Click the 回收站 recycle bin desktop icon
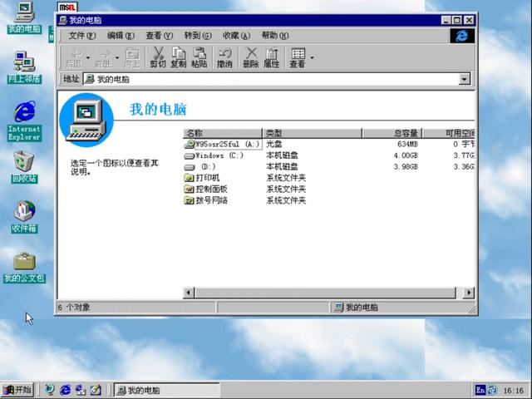 (x=24, y=167)
